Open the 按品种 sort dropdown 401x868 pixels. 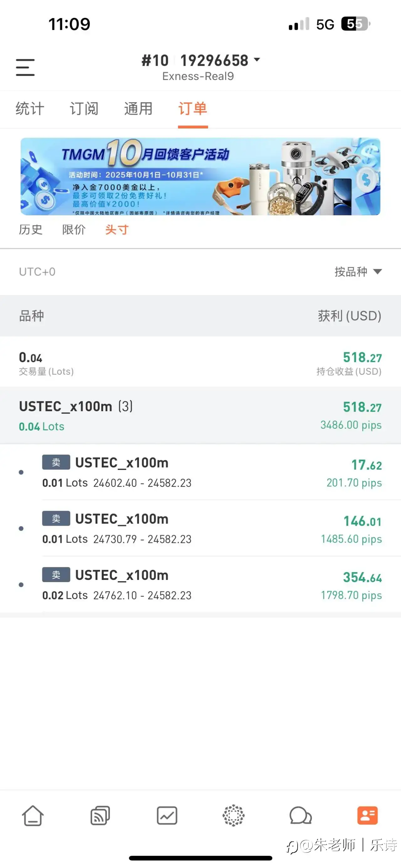[x=358, y=271]
